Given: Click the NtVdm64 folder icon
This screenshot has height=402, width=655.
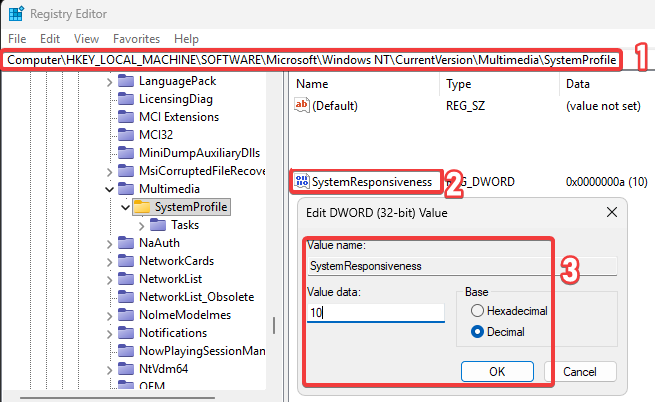Looking at the screenshot, I should coord(126,368).
